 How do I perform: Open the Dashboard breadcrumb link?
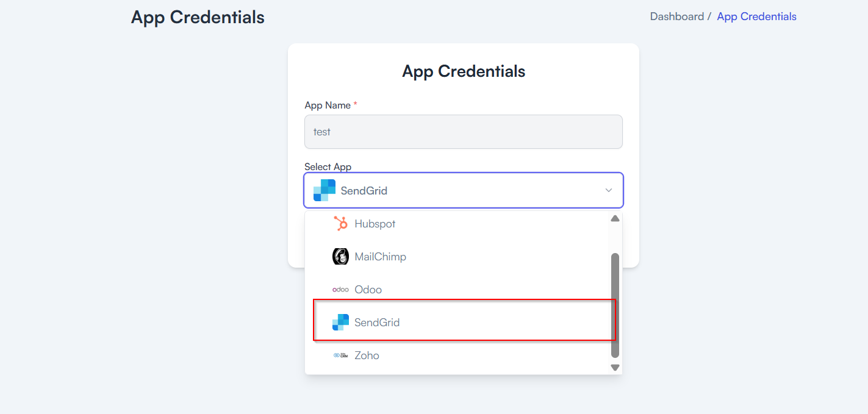point(676,16)
